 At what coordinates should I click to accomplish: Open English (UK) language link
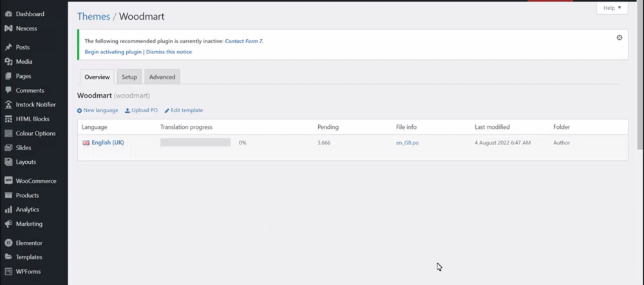[x=108, y=142]
